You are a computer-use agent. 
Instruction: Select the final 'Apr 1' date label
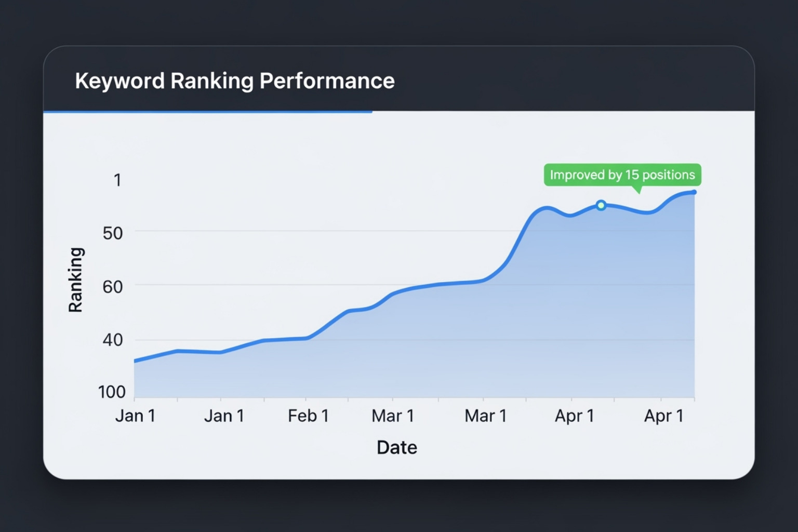pyautogui.click(x=663, y=416)
